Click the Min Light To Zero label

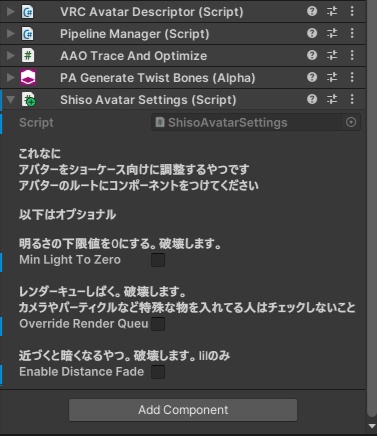[70, 260]
